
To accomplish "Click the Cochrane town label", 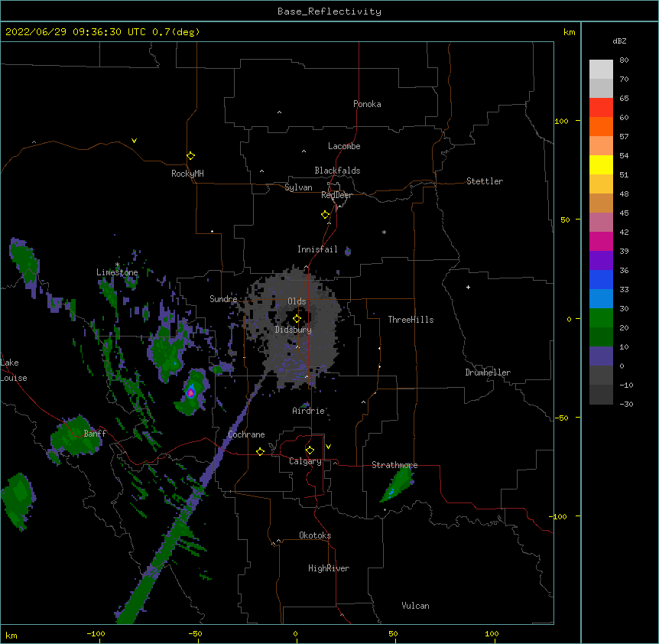I will (246, 434).
